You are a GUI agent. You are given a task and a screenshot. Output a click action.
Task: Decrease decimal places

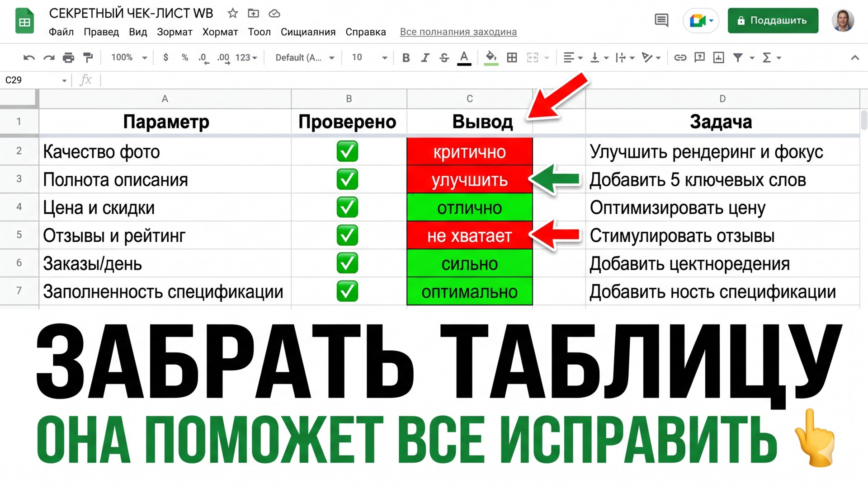tap(203, 58)
